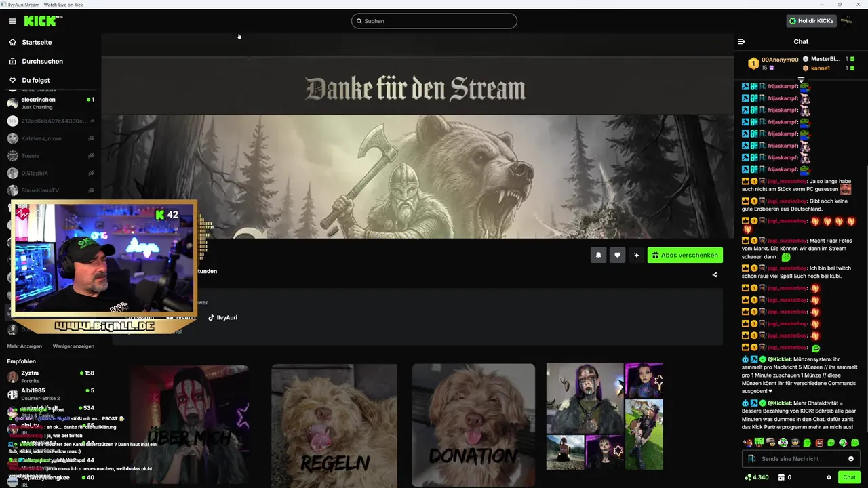This screenshot has width=868, height=488.
Task: Insert the first quick emote above input
Action: [x=748, y=443]
